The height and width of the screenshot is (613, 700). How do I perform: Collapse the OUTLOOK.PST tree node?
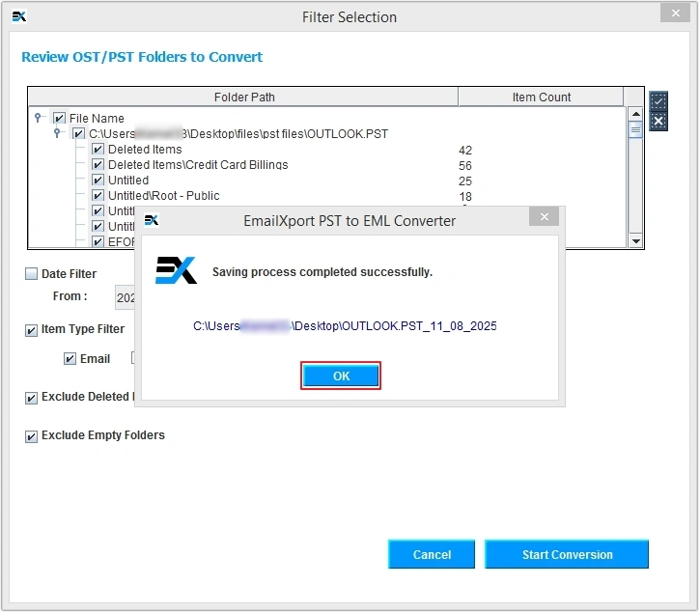coord(57,132)
